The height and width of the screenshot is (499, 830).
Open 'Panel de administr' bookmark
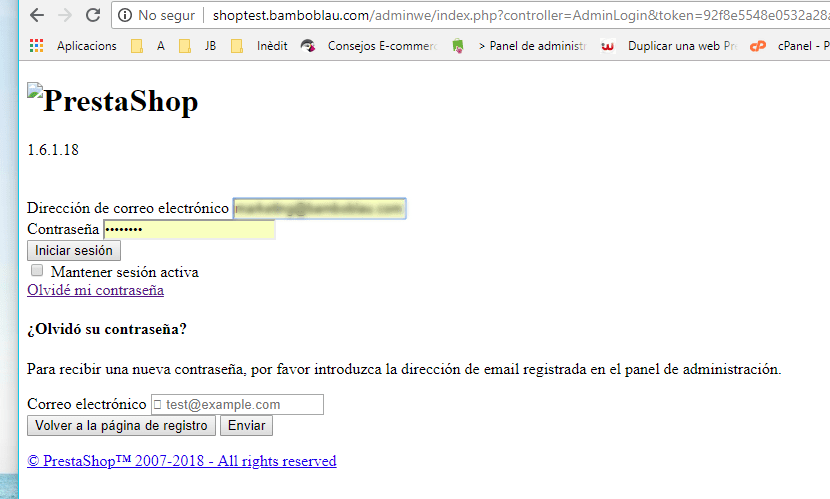pos(519,46)
